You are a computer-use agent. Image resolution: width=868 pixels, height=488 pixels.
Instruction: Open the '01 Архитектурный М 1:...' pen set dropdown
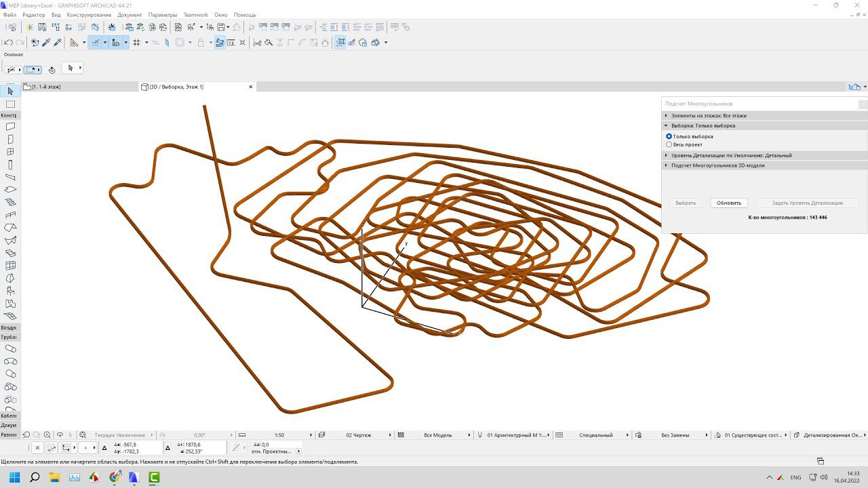click(514, 435)
